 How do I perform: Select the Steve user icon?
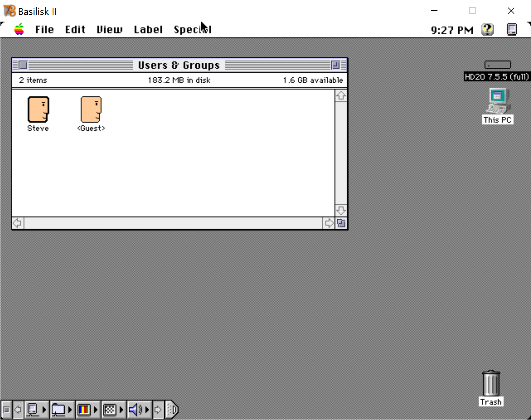(x=38, y=109)
